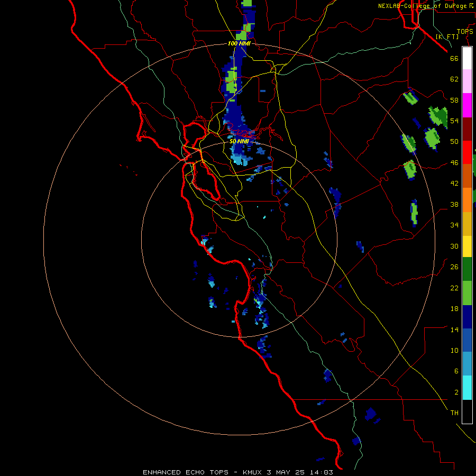The height and width of the screenshot is (476, 476).
Task: Click the 46 value on the scale
Action: 454,163
